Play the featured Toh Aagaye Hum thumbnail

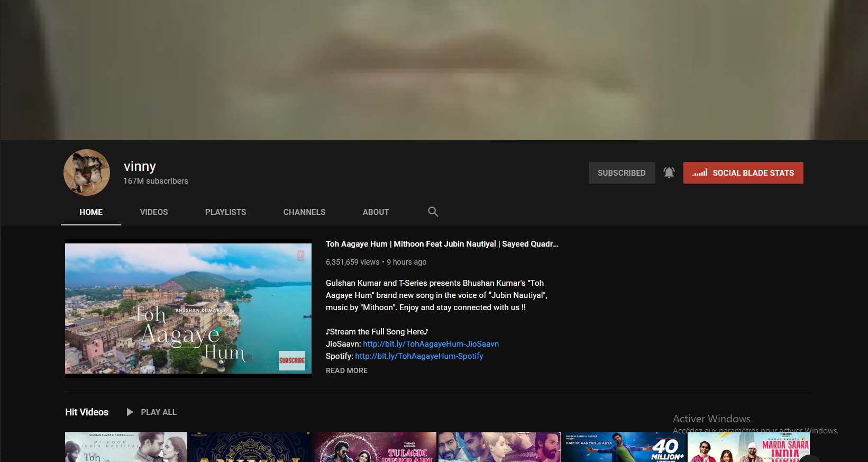click(x=188, y=309)
